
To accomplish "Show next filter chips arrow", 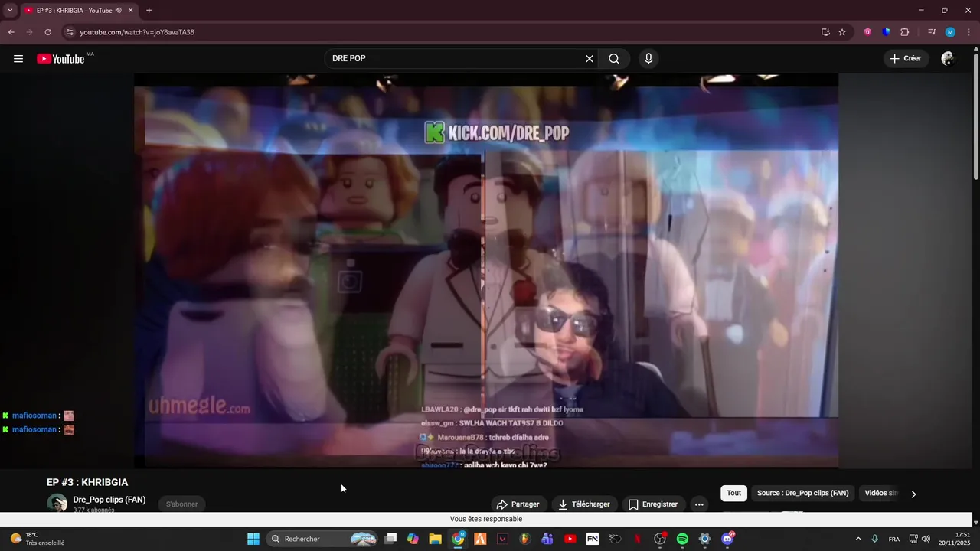I will [x=913, y=494].
